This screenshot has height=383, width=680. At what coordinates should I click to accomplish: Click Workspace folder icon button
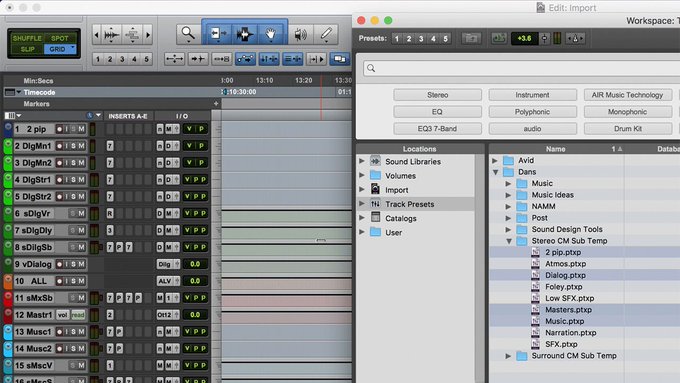click(x=471, y=39)
